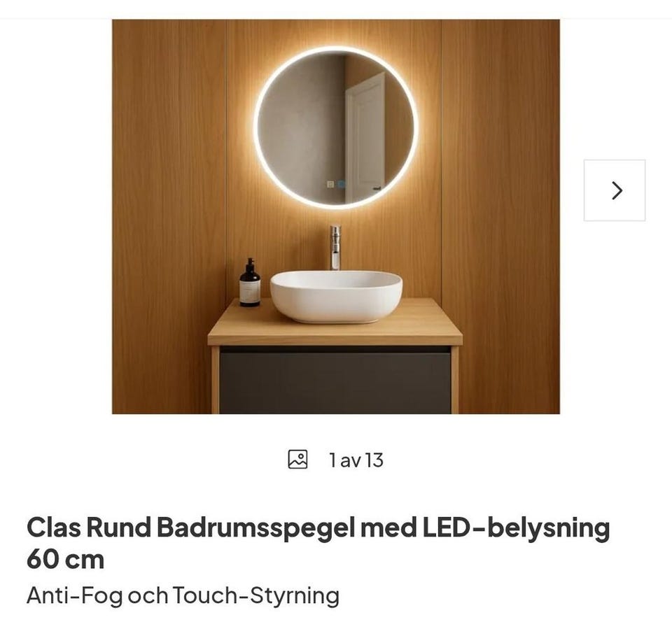This screenshot has height=622, width=672.
Task: Click the "LED-belysning" word in the title
Action: coord(516,527)
